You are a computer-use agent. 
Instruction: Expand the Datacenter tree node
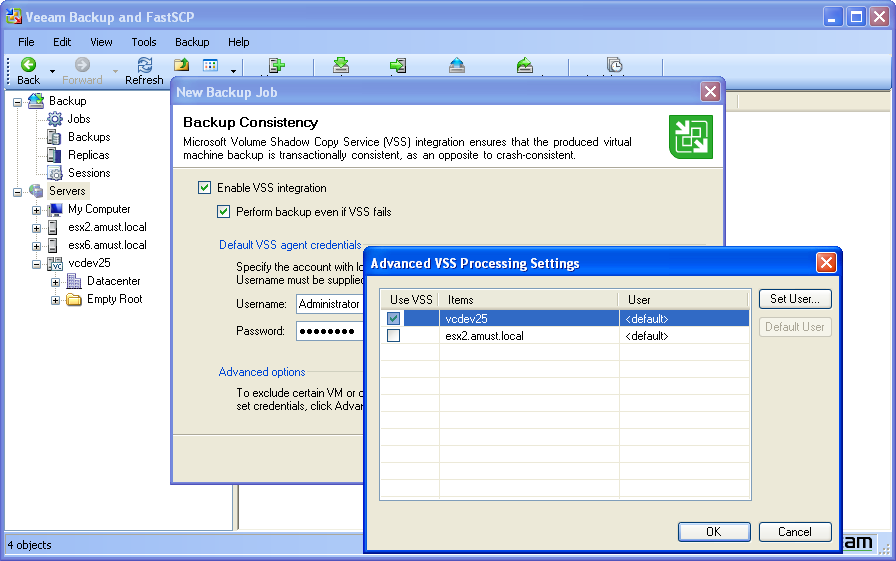tap(55, 282)
